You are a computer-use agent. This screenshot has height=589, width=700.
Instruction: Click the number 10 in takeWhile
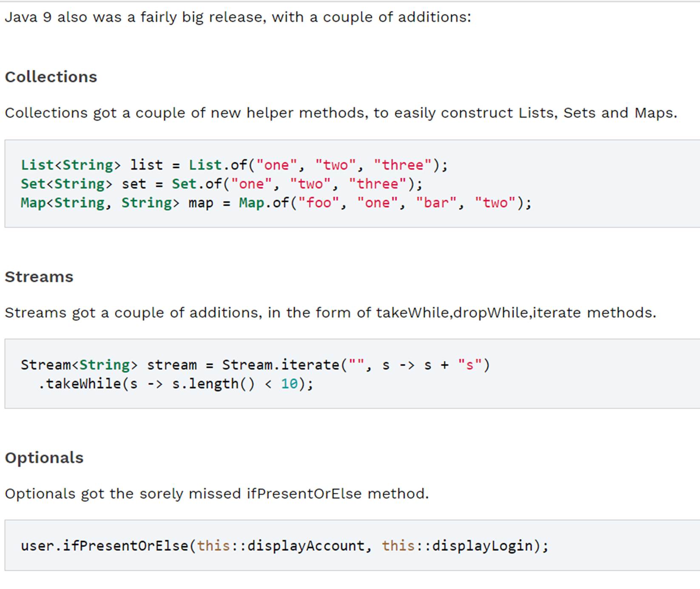tap(289, 384)
